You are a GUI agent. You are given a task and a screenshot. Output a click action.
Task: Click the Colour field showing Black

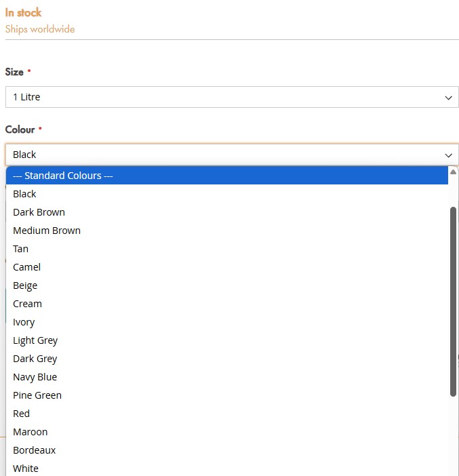232,155
